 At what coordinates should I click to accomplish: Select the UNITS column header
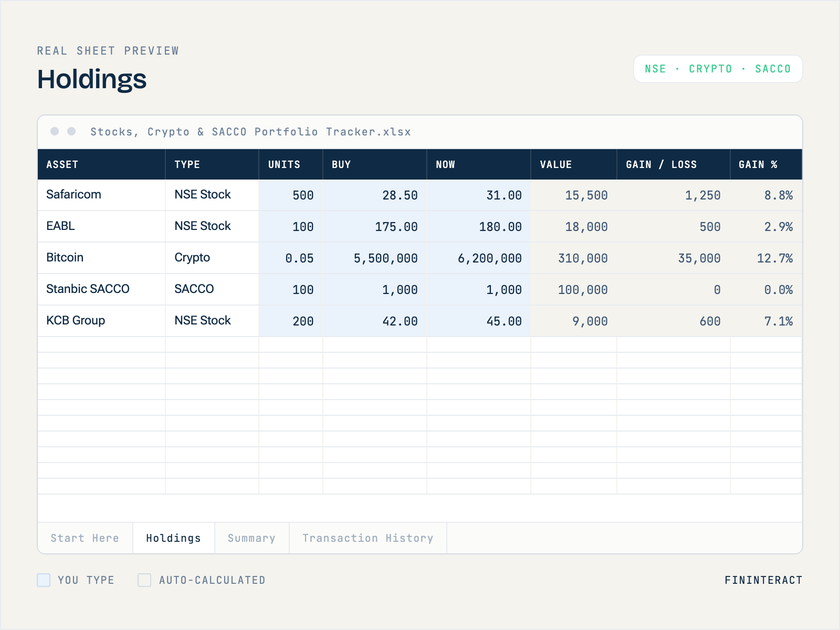pyautogui.click(x=291, y=164)
